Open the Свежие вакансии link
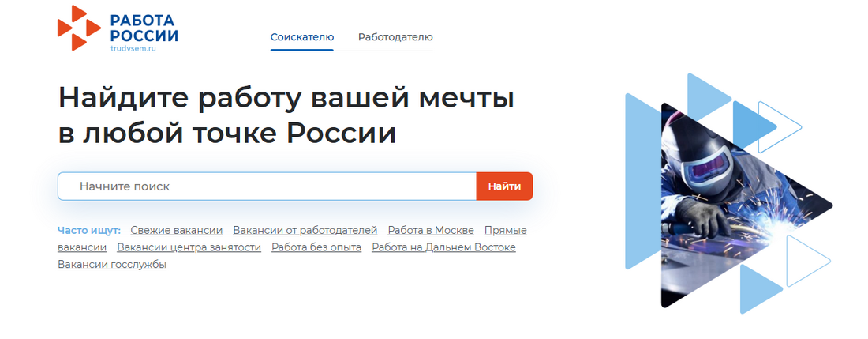 pos(176,230)
